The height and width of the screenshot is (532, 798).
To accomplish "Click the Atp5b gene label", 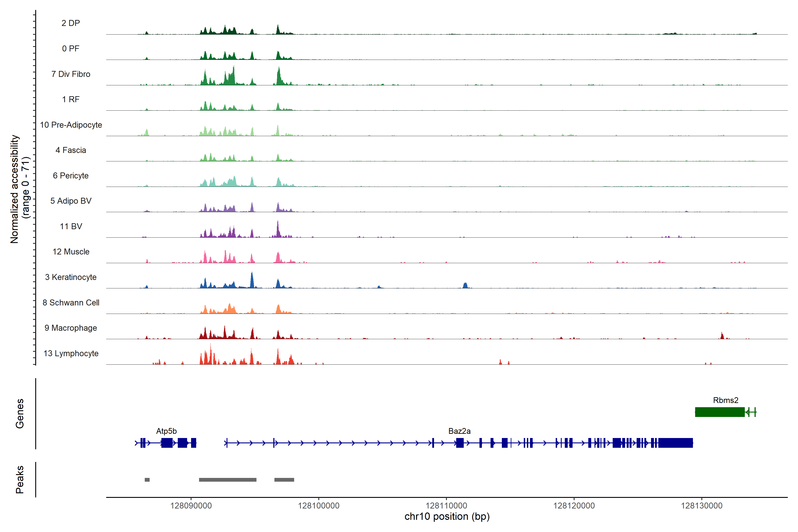I will (x=166, y=431).
